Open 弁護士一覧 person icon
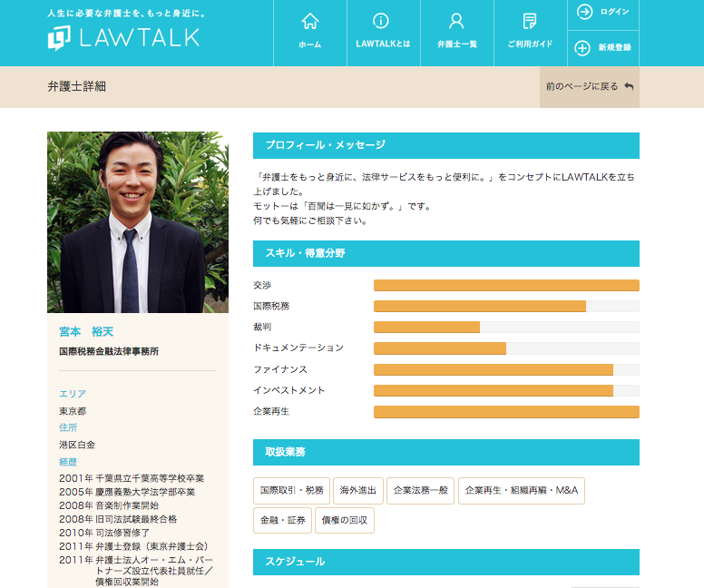This screenshot has height=588, width=704. click(x=456, y=21)
